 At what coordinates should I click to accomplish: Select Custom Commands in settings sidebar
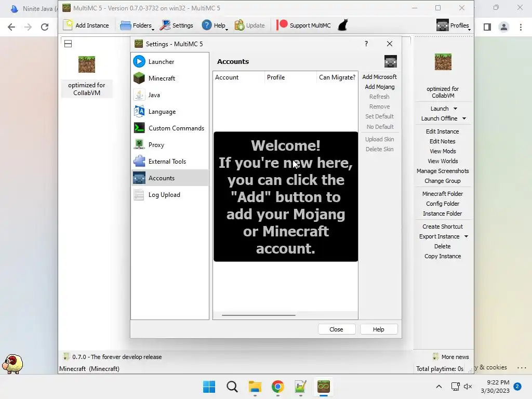(x=170, y=128)
